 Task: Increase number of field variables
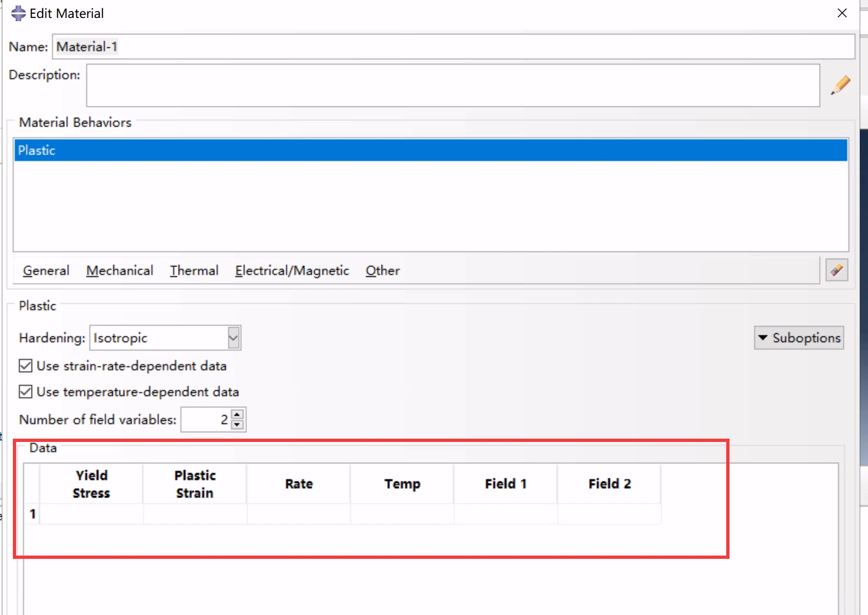[x=237, y=414]
